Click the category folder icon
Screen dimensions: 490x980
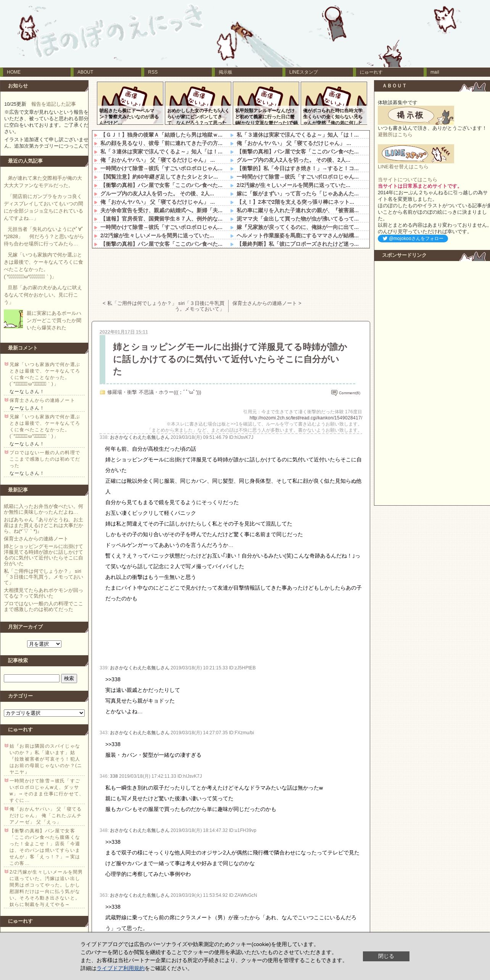click(x=102, y=392)
